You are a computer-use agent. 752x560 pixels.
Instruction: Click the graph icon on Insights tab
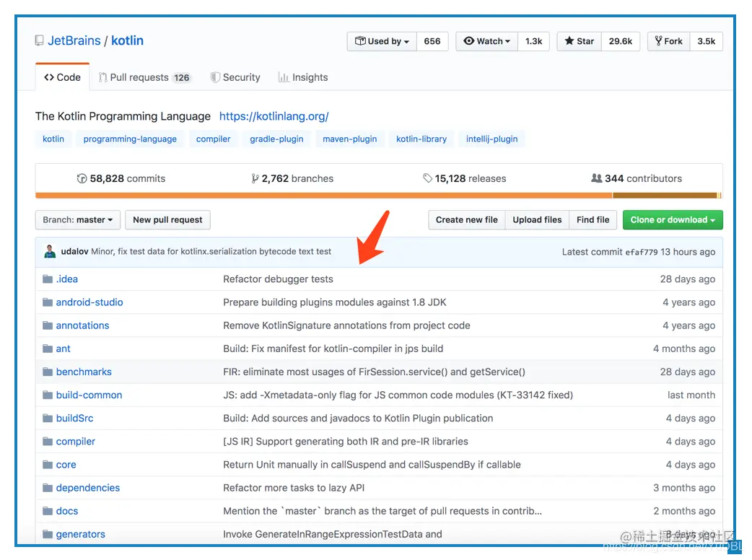(284, 77)
